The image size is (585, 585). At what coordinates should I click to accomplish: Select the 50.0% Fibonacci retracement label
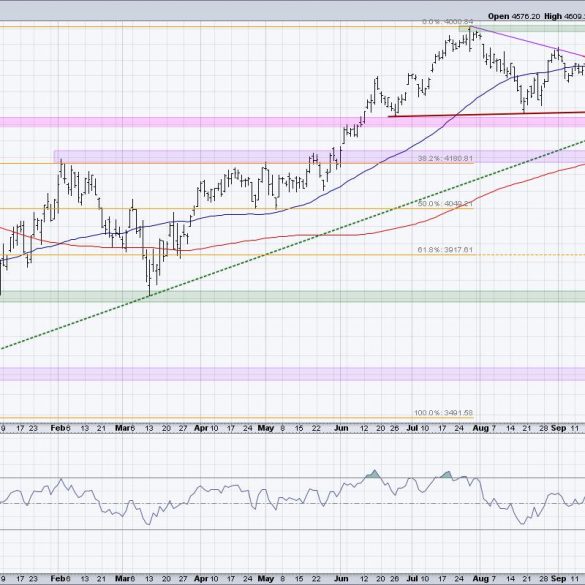coord(445,204)
